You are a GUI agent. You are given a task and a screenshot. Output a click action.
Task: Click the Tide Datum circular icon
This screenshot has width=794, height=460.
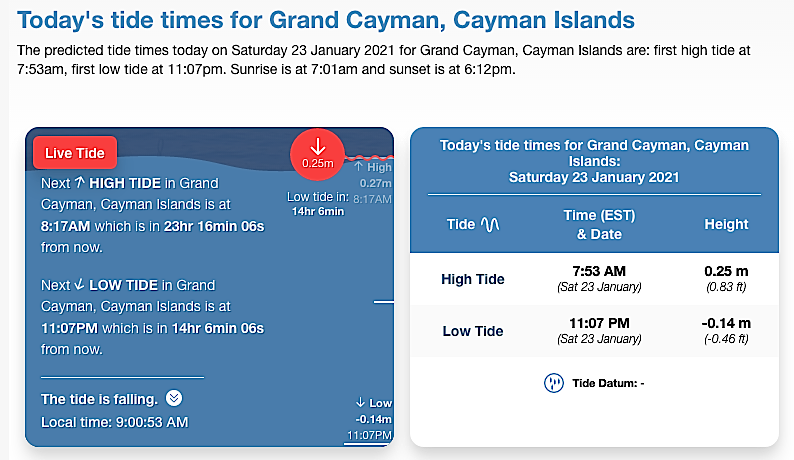553,383
